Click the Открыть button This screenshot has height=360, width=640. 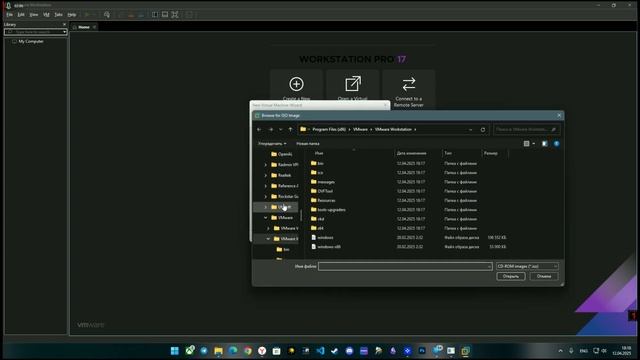[511, 276]
